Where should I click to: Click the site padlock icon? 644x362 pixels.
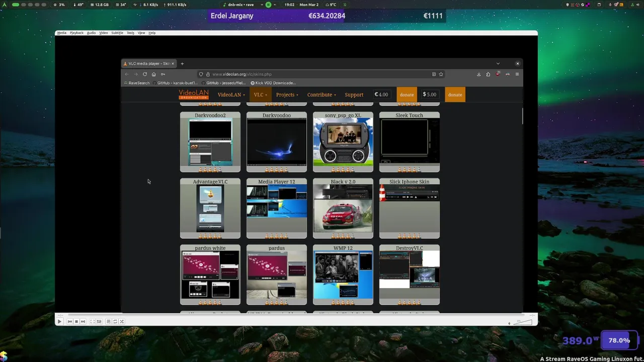tap(207, 74)
